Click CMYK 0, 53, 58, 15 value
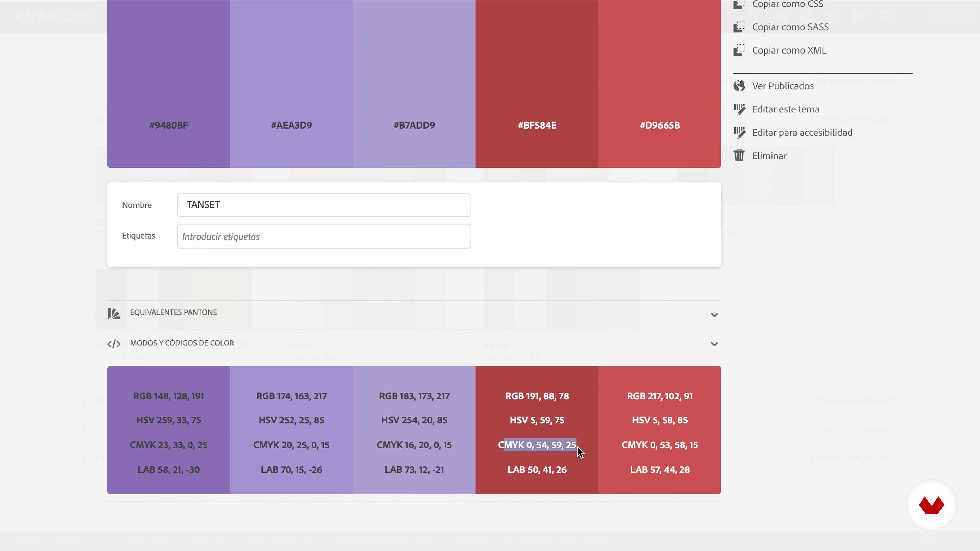 point(659,445)
